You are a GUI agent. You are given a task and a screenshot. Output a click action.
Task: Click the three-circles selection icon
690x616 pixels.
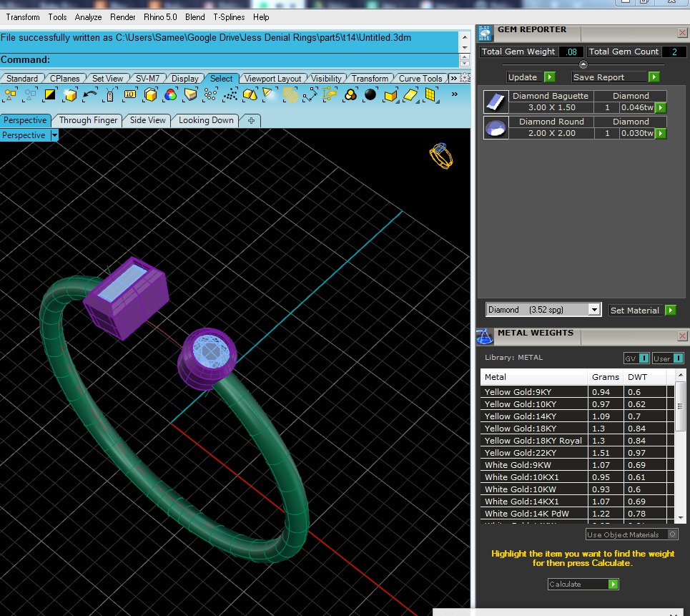350,94
